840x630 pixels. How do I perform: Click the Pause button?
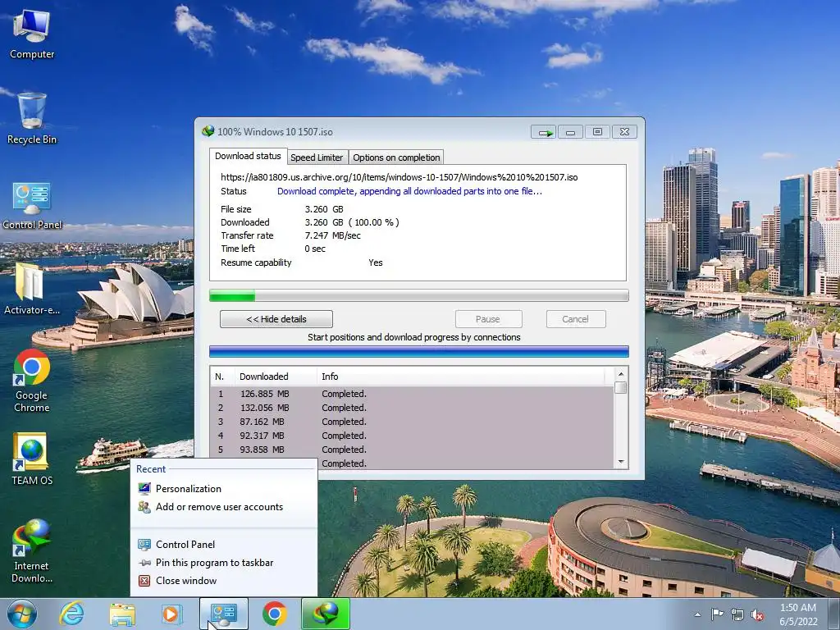tap(487, 319)
